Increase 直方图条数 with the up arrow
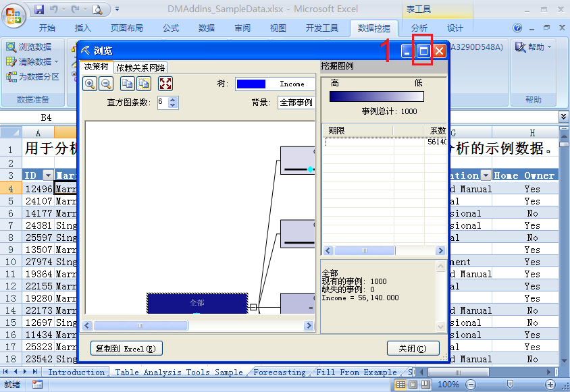This screenshot has width=570, height=392. point(173,100)
